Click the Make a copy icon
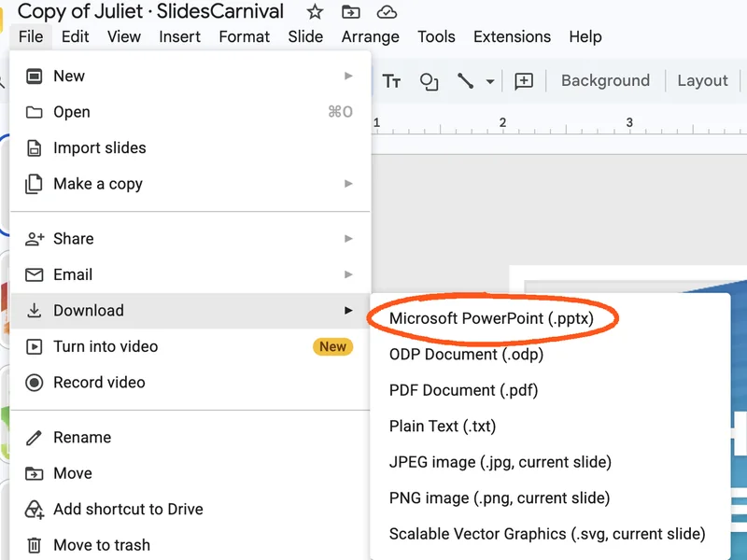 (x=34, y=184)
